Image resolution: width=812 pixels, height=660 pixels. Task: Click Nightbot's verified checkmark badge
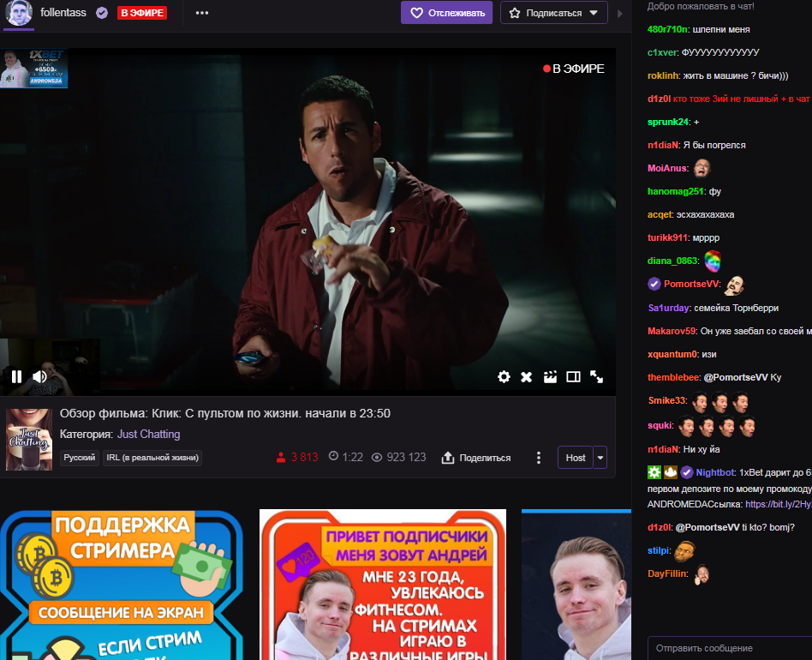tap(687, 472)
